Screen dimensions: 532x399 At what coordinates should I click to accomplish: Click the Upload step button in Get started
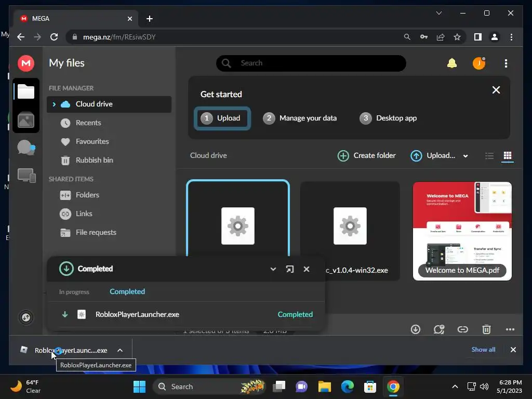[222, 118]
